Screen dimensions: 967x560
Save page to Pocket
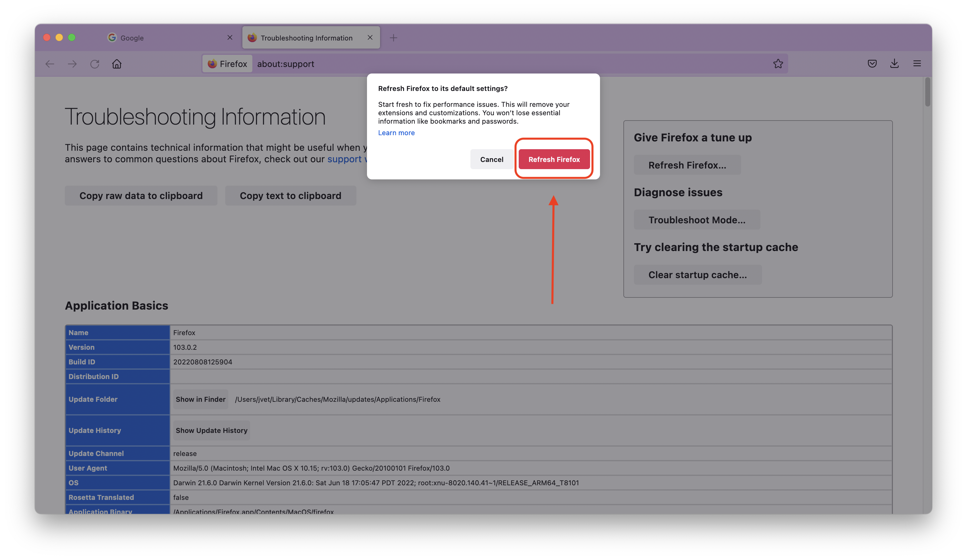[x=872, y=64]
